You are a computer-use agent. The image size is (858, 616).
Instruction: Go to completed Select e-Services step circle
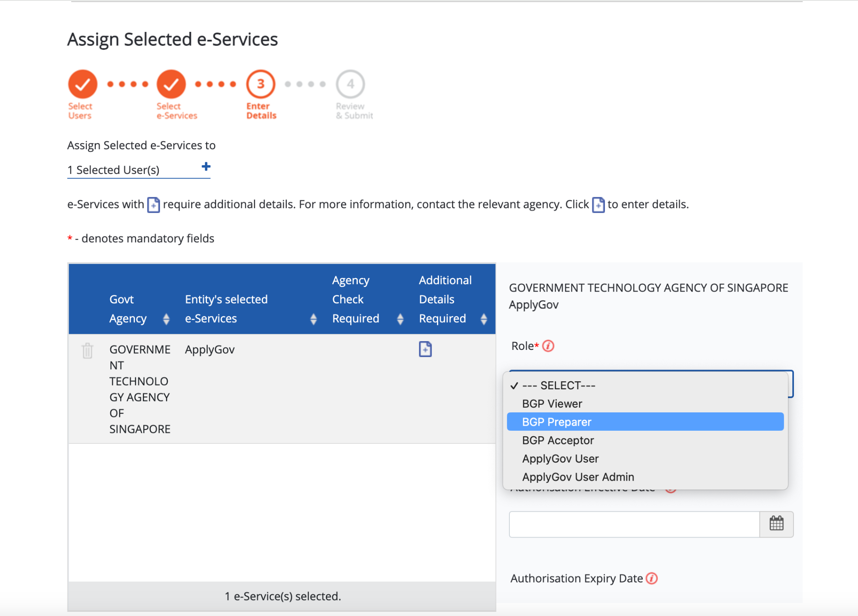(x=171, y=84)
